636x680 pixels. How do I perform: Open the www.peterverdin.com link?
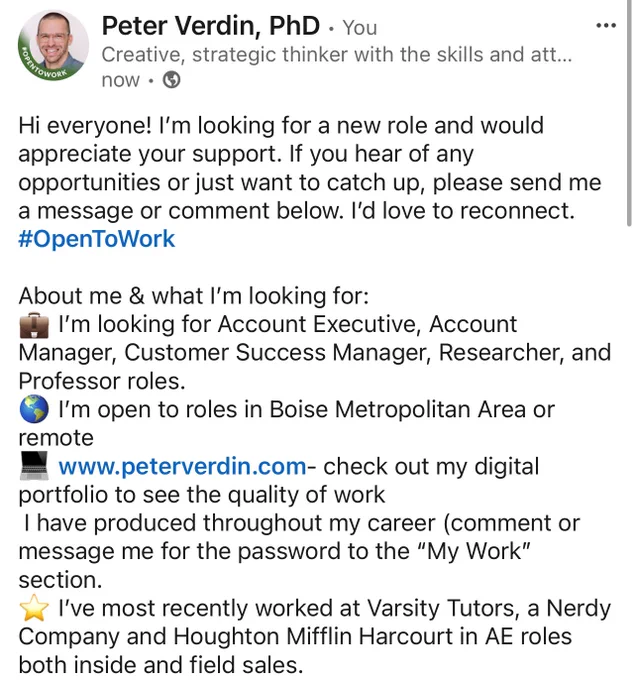point(183,467)
